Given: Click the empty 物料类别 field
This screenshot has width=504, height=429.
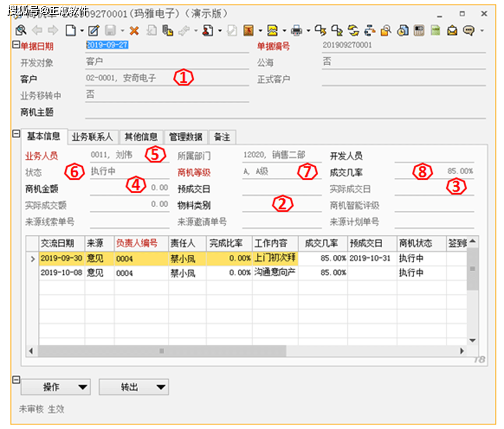Looking at the screenshot, I should point(282,205).
